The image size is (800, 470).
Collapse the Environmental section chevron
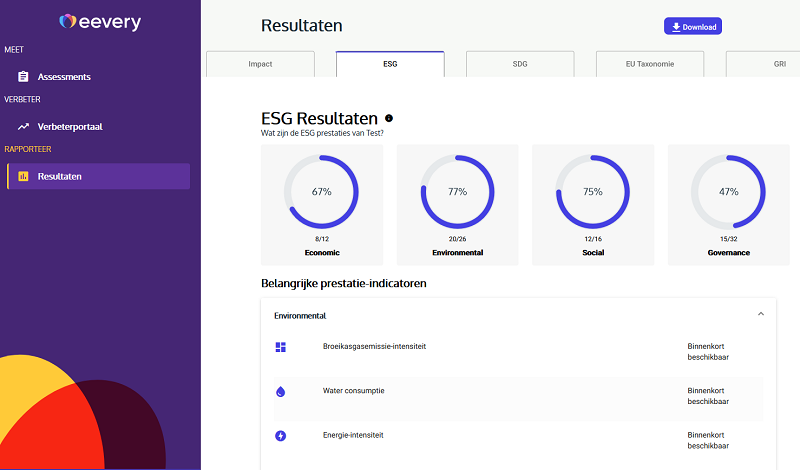coord(761,314)
